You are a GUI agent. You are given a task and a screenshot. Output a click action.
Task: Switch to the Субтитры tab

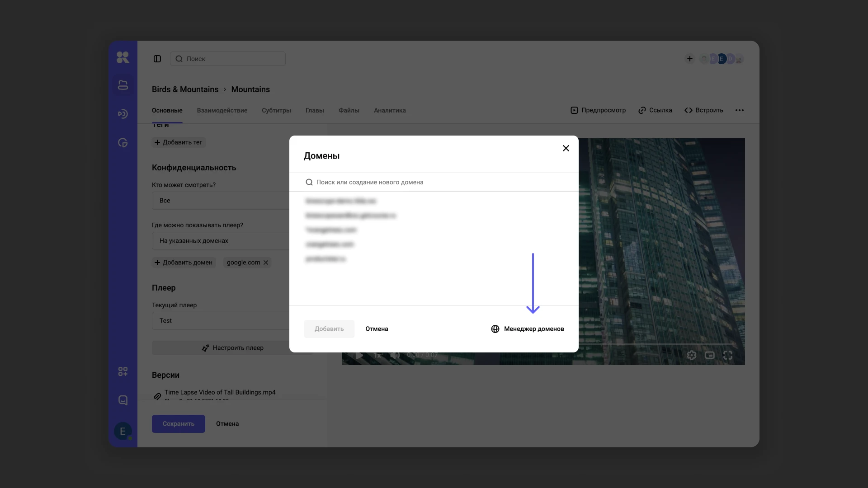(x=276, y=110)
